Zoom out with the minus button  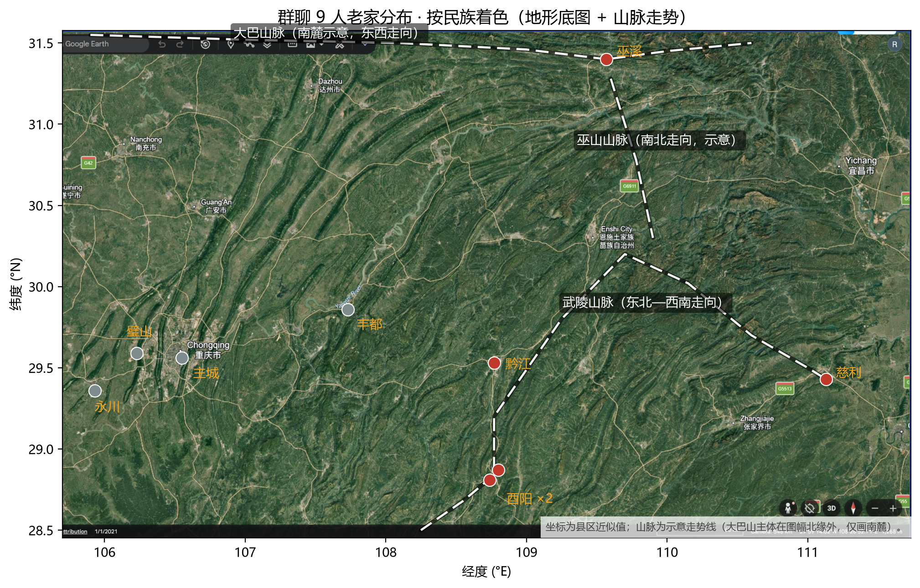pos(875,508)
